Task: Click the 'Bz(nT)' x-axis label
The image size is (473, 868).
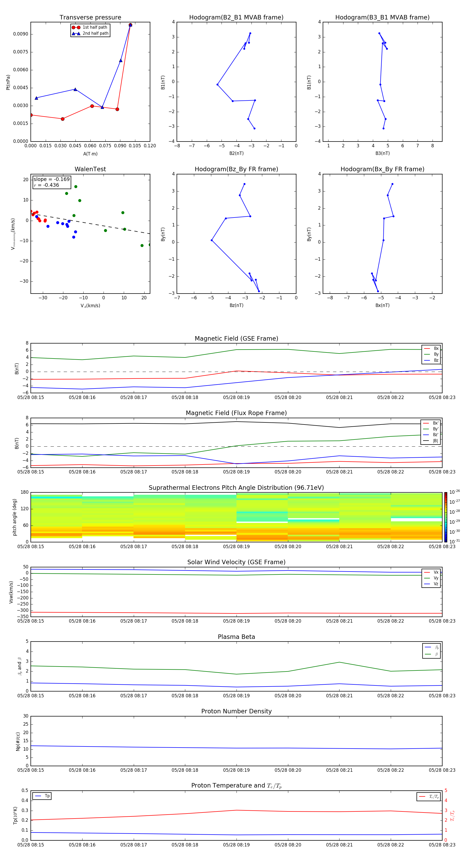Action: pos(236,305)
